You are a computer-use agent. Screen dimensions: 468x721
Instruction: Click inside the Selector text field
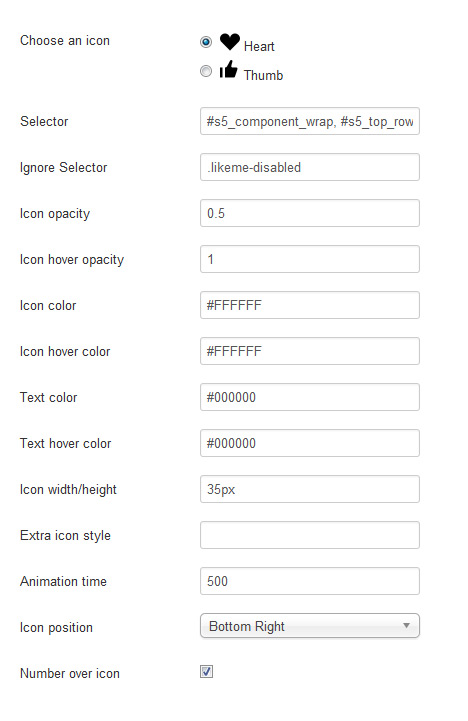(310, 121)
